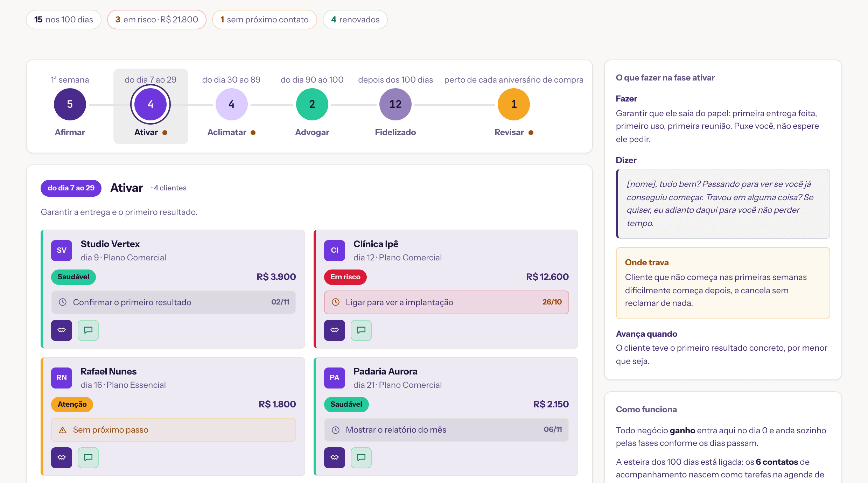Switch to the Advogar phase

click(x=312, y=104)
